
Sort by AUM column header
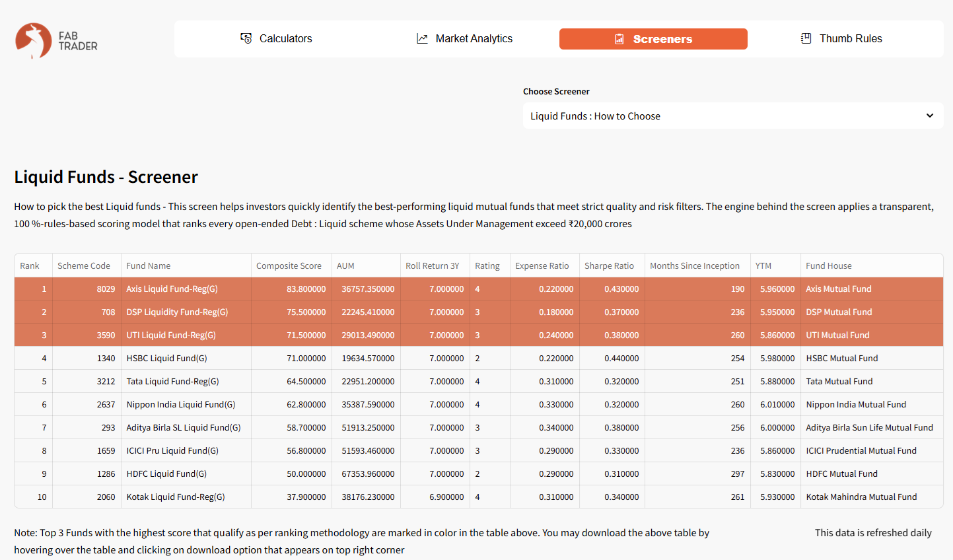[366, 265]
